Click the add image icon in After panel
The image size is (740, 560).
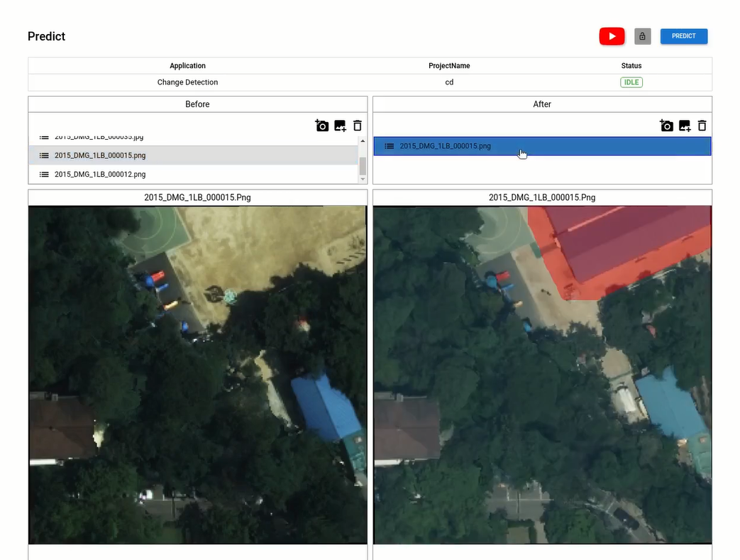(x=685, y=126)
